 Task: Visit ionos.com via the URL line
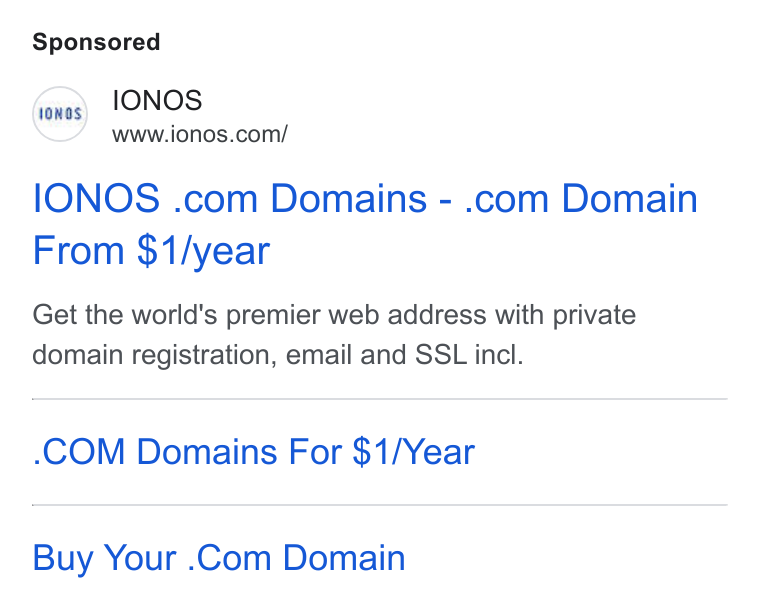(x=200, y=134)
